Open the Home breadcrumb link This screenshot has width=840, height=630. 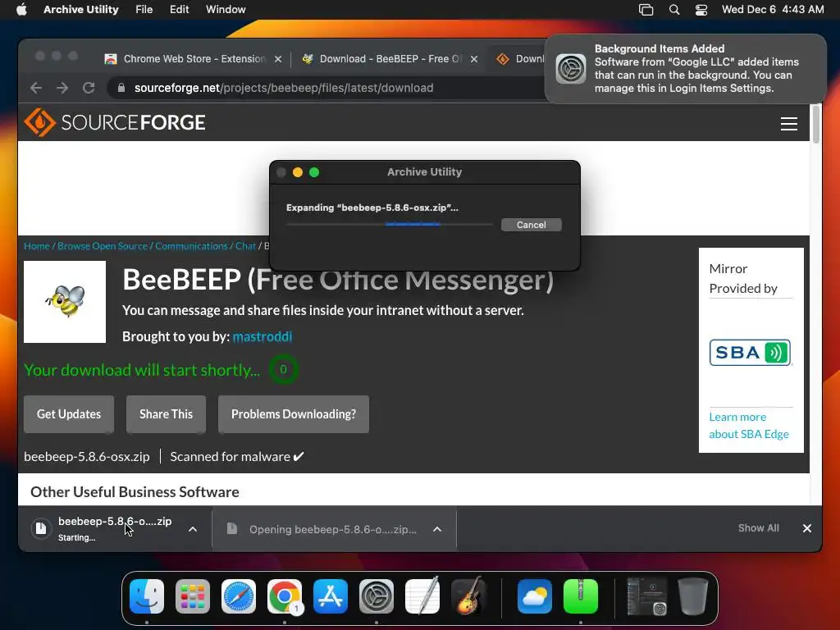(x=36, y=246)
